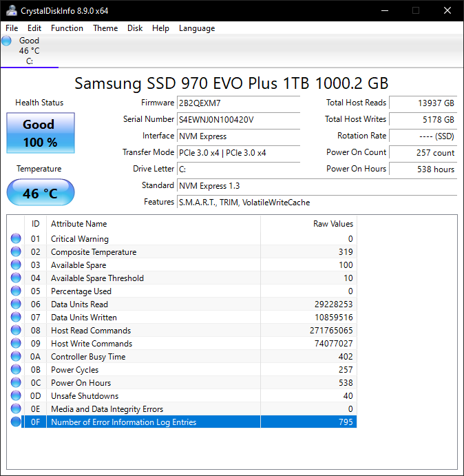Click Total Host Reads value 13937 GB
This screenshot has height=476, width=464.
(423, 103)
